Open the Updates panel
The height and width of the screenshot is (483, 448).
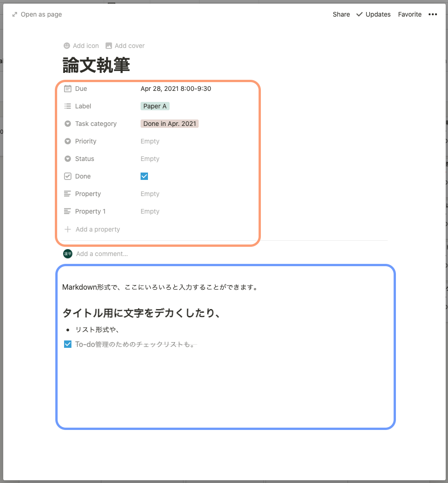(x=373, y=14)
